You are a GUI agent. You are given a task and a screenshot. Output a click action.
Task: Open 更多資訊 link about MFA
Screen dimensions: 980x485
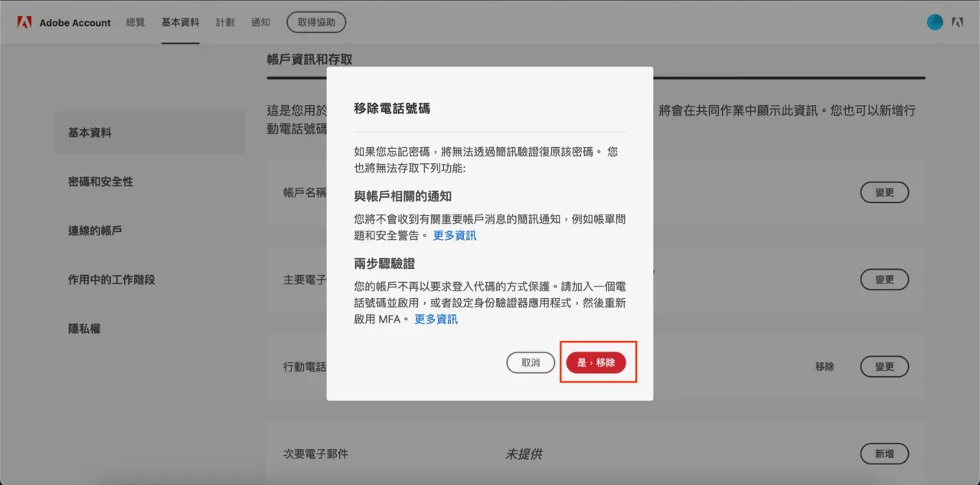point(436,319)
